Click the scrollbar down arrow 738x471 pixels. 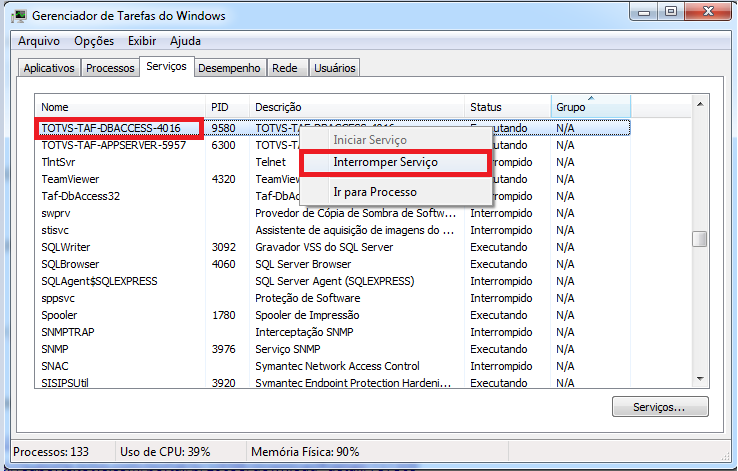pos(700,379)
